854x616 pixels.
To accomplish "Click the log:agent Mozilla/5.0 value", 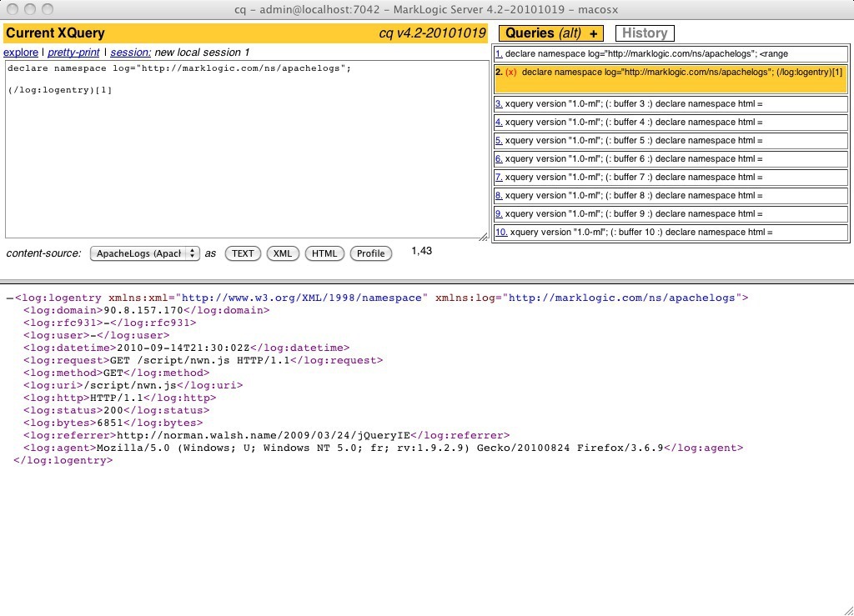I will click(380, 448).
